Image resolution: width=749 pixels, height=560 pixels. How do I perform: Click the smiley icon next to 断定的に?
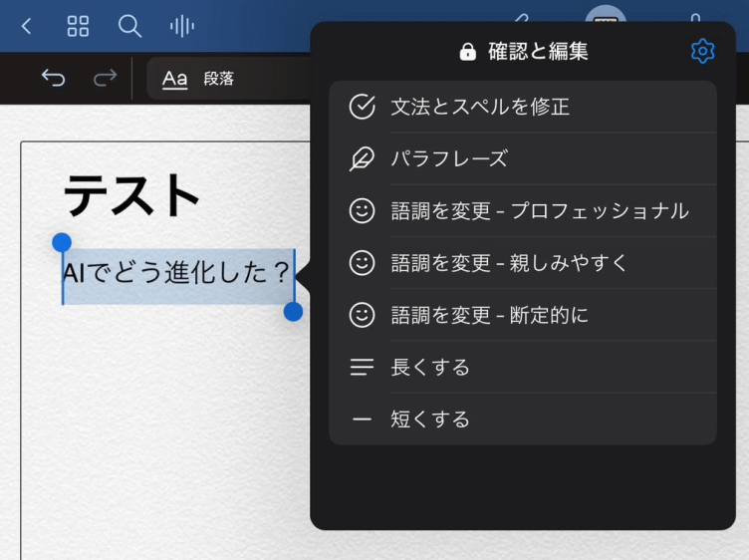(363, 315)
